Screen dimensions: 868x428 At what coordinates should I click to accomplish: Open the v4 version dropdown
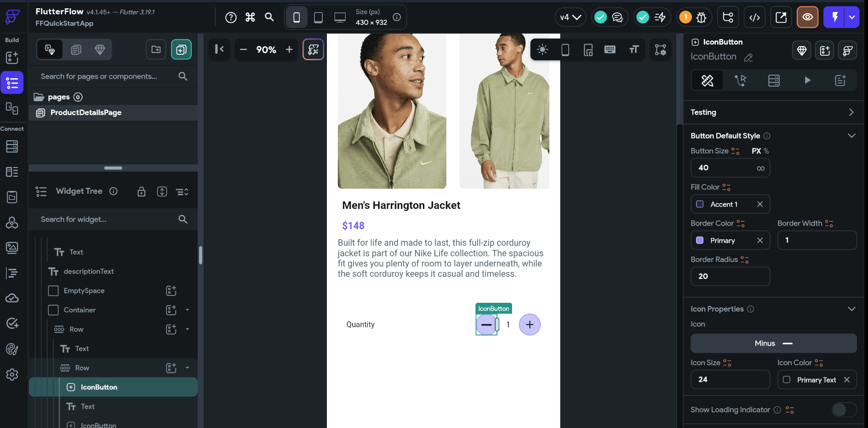tap(570, 17)
